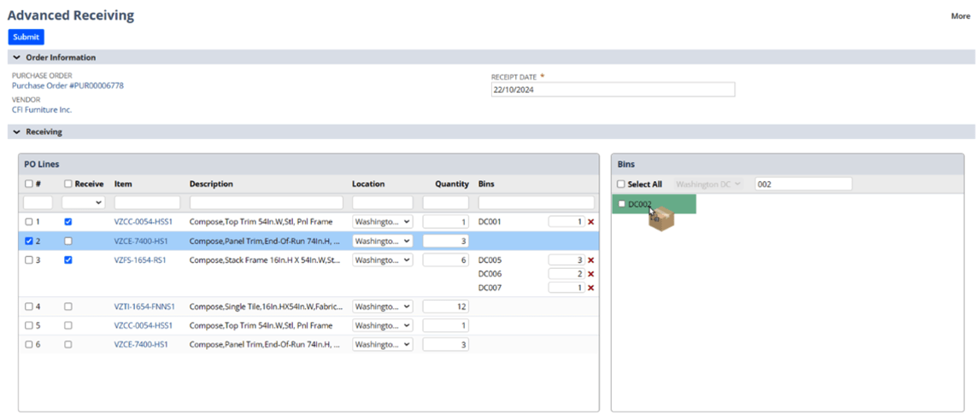Collapse the Order Information section

click(16, 57)
